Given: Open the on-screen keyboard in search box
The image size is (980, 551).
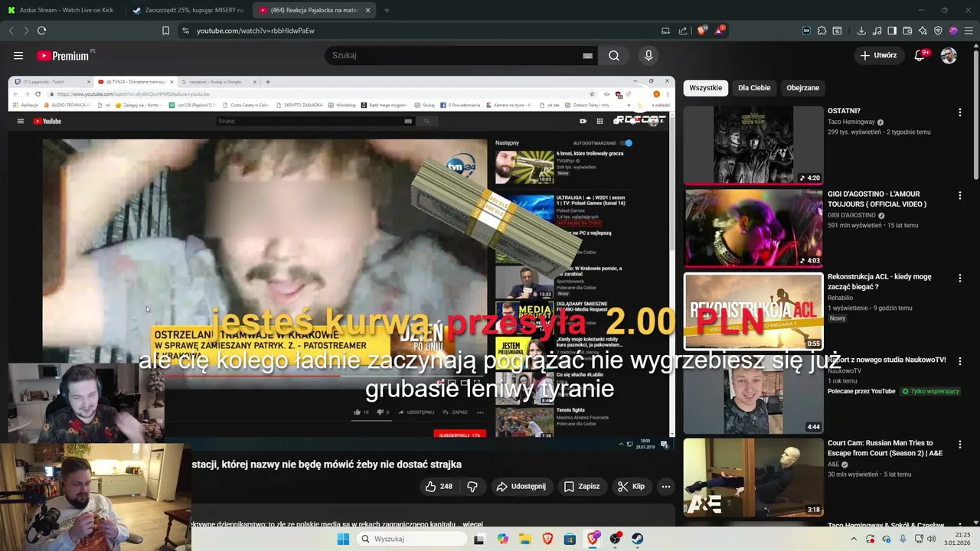Looking at the screenshot, I should click(587, 55).
